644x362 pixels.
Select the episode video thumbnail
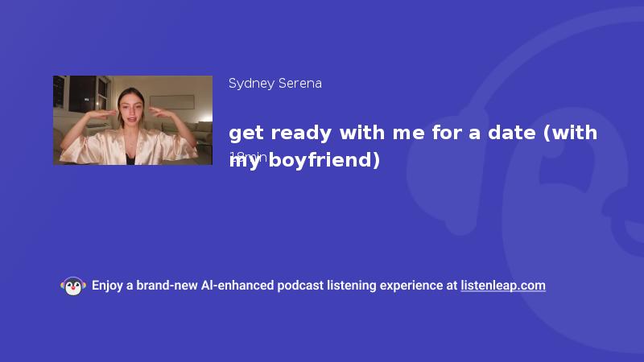[133, 120]
